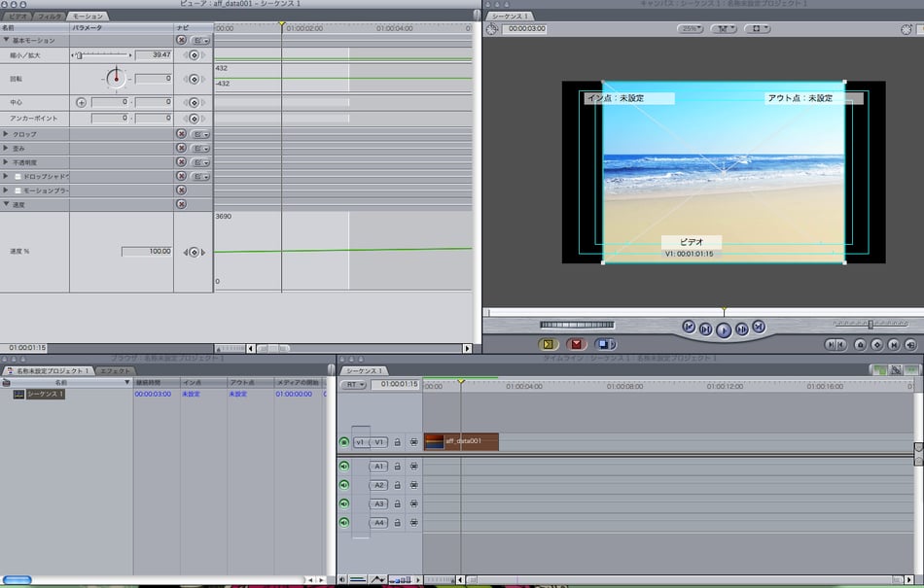This screenshot has width=924, height=588.
Task: Expand the クロップ section
Action: (6, 134)
